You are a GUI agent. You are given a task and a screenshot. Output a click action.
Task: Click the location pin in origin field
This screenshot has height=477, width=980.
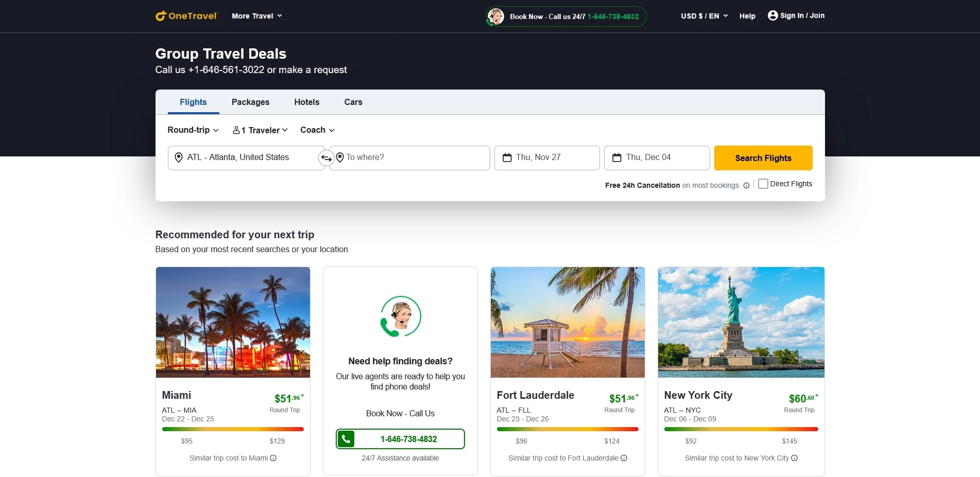pos(179,157)
